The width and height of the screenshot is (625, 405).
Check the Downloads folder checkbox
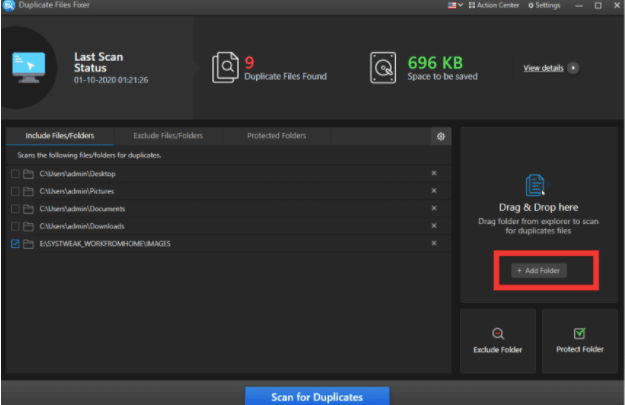[15, 226]
